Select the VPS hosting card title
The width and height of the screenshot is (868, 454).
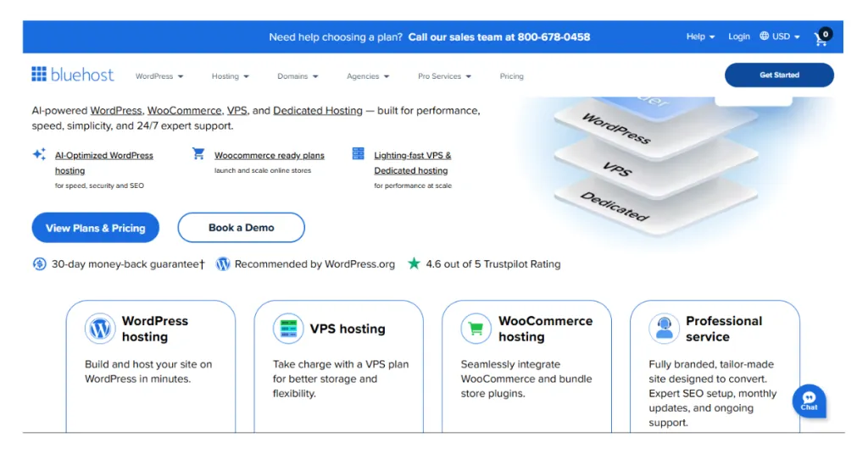pos(348,329)
